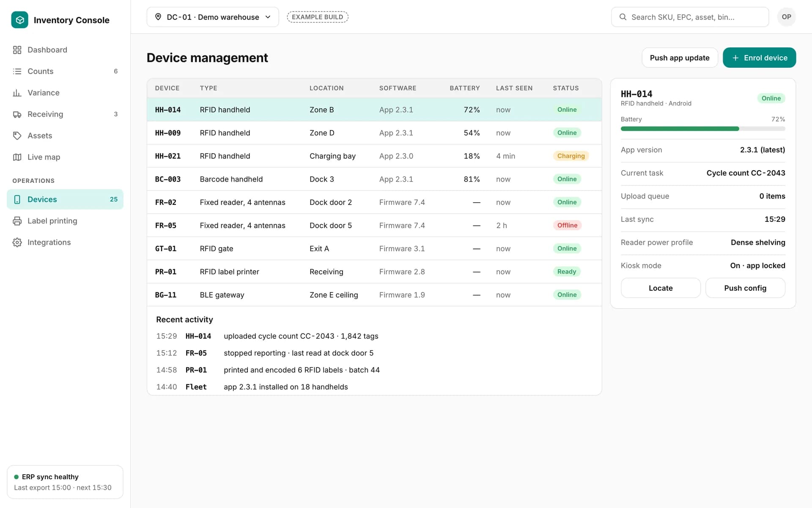The height and width of the screenshot is (508, 812).
Task: Click the Ready status badge for PR-01
Action: coord(567,272)
